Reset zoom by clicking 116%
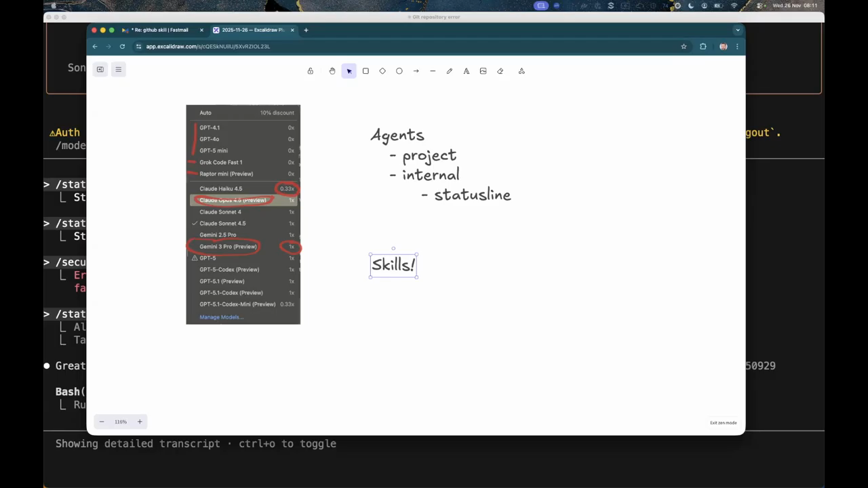Screen dimensions: 868x488 121,422
